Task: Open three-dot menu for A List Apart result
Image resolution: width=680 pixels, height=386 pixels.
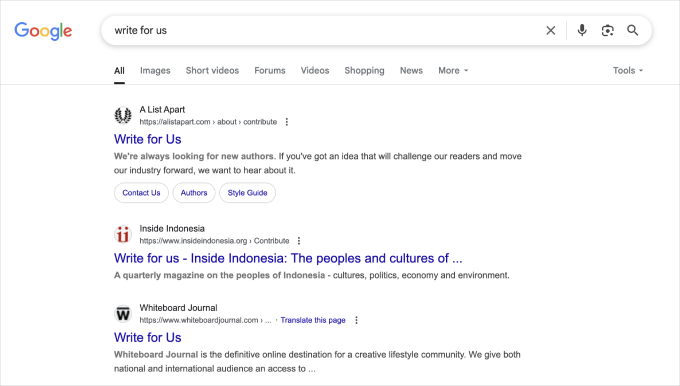Action: (287, 122)
